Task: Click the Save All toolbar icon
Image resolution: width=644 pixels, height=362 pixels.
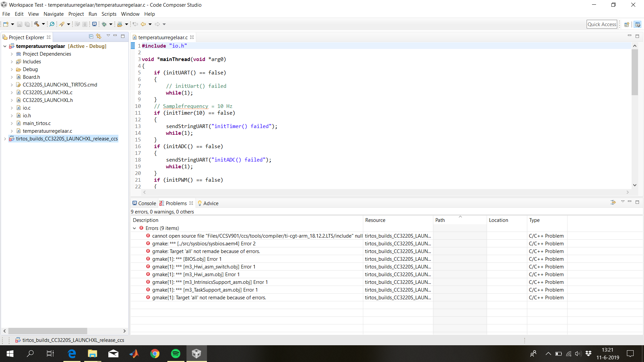Action: pyautogui.click(x=27, y=24)
